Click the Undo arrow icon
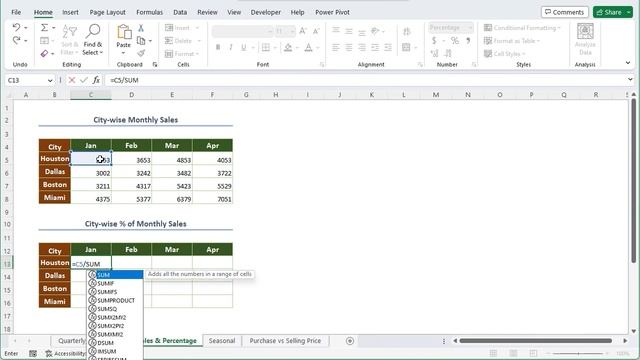The image size is (640, 360). pyautogui.click(x=16, y=27)
